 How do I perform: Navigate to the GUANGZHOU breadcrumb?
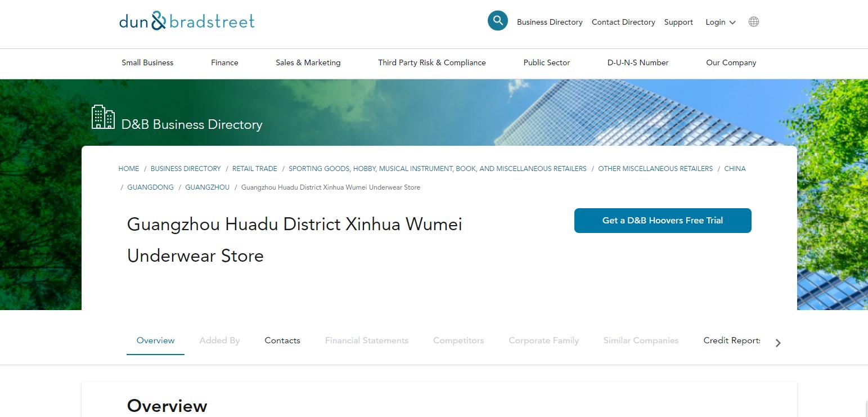pos(207,187)
